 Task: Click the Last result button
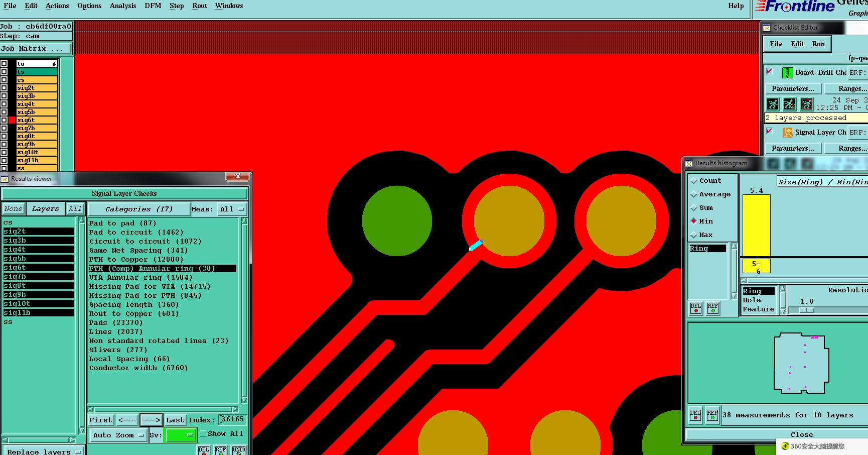pos(175,420)
